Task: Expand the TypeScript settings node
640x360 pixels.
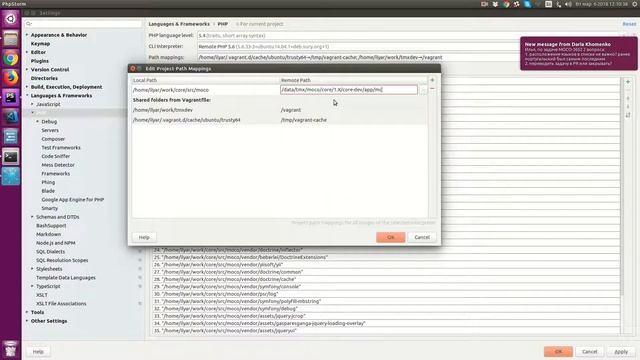Action: click(x=33, y=287)
